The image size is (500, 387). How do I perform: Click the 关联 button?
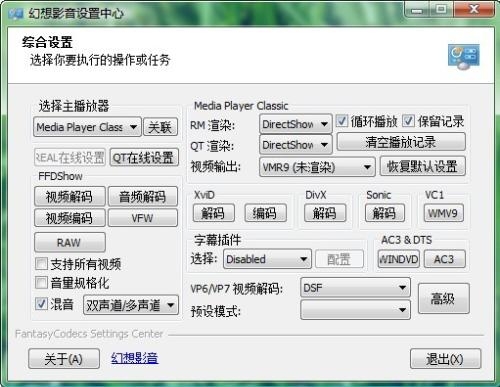(160, 127)
